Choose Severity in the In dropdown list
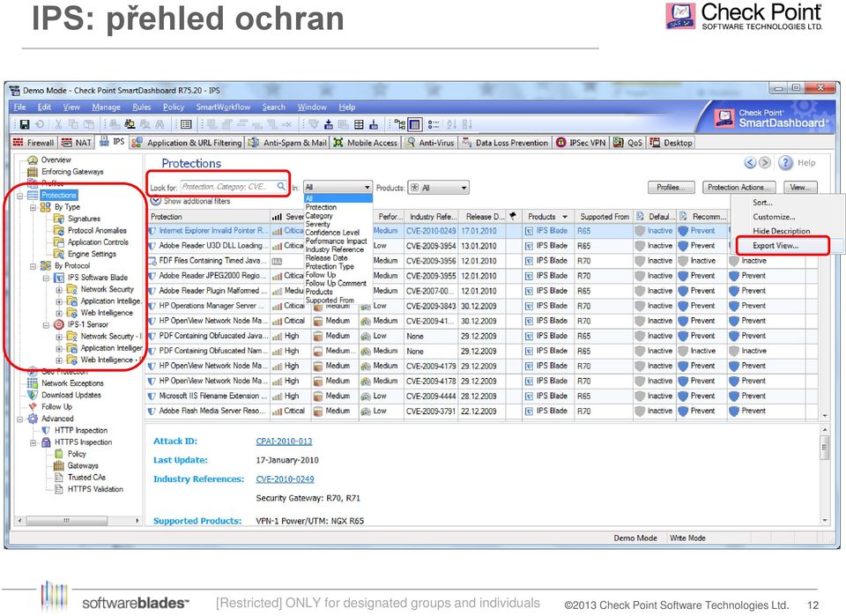Viewport: 846px width, 616px height. (318, 224)
